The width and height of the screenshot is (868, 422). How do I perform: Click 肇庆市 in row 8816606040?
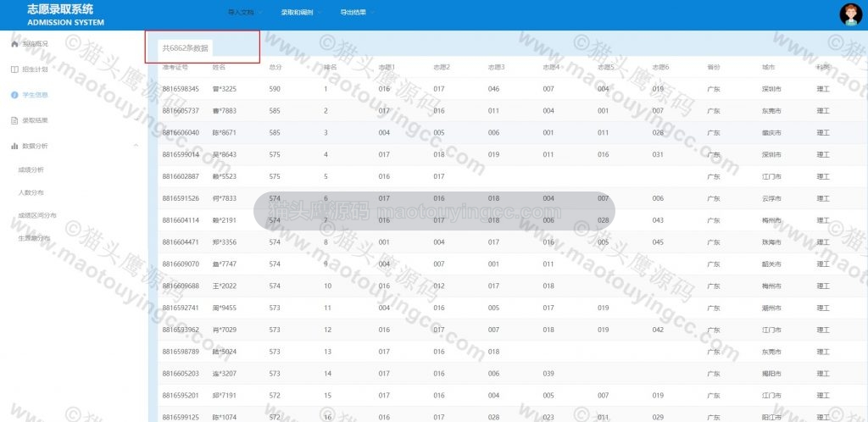(771, 133)
